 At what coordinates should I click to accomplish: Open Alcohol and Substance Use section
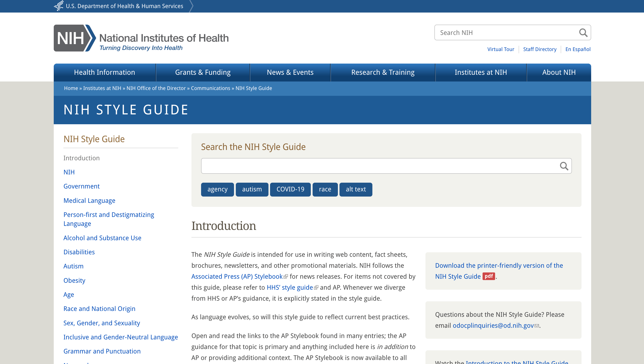coord(102,238)
